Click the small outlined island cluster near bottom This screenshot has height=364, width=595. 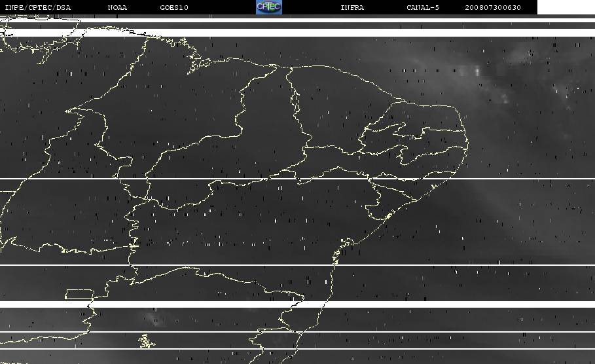click(145, 340)
